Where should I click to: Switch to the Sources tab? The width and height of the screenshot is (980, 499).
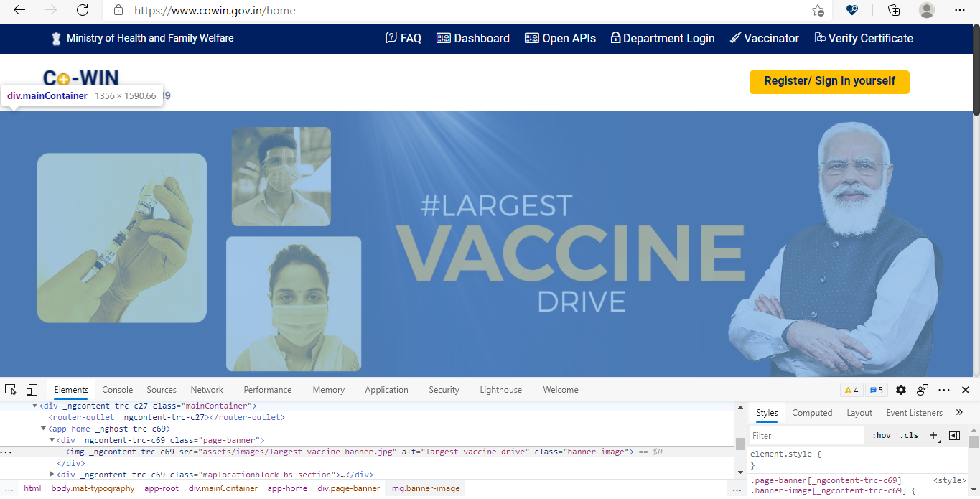(x=162, y=390)
